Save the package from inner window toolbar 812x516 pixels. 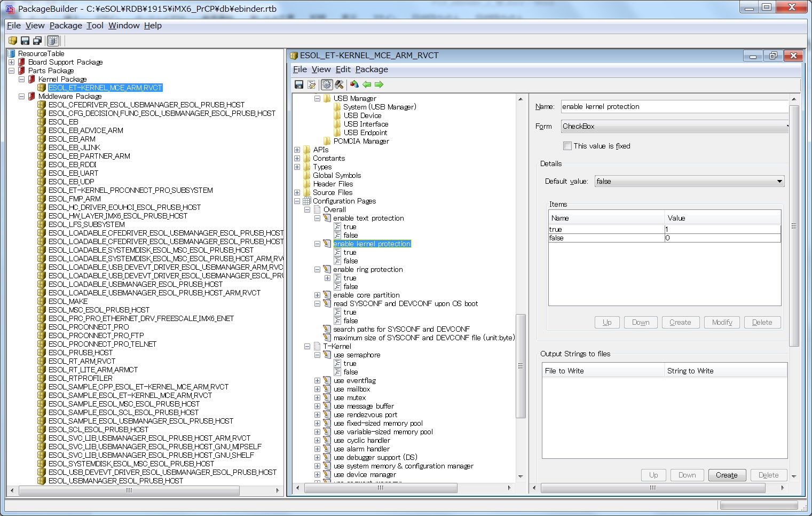(x=299, y=84)
